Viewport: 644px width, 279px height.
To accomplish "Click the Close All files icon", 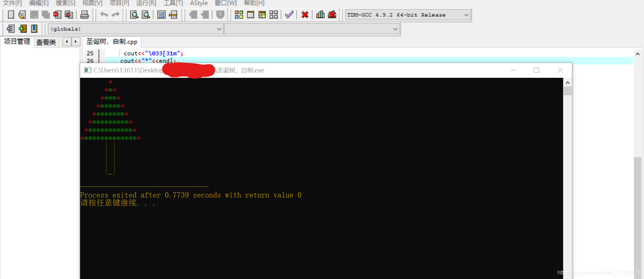I will [x=69, y=15].
